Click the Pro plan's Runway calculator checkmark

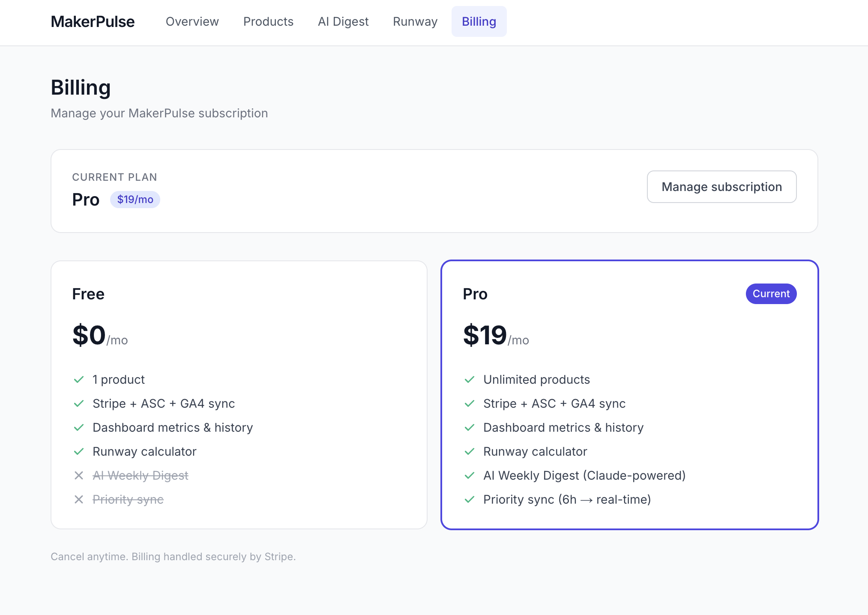470,452
